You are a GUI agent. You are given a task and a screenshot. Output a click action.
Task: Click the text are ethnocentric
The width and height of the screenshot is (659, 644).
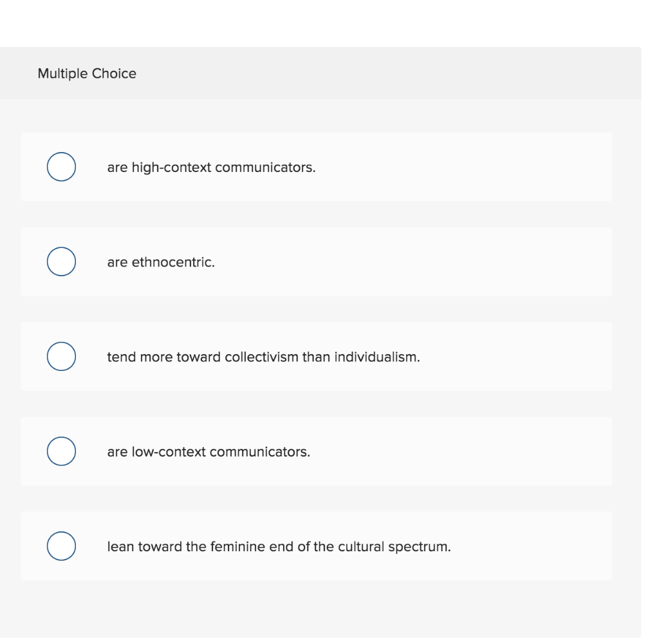point(161,261)
